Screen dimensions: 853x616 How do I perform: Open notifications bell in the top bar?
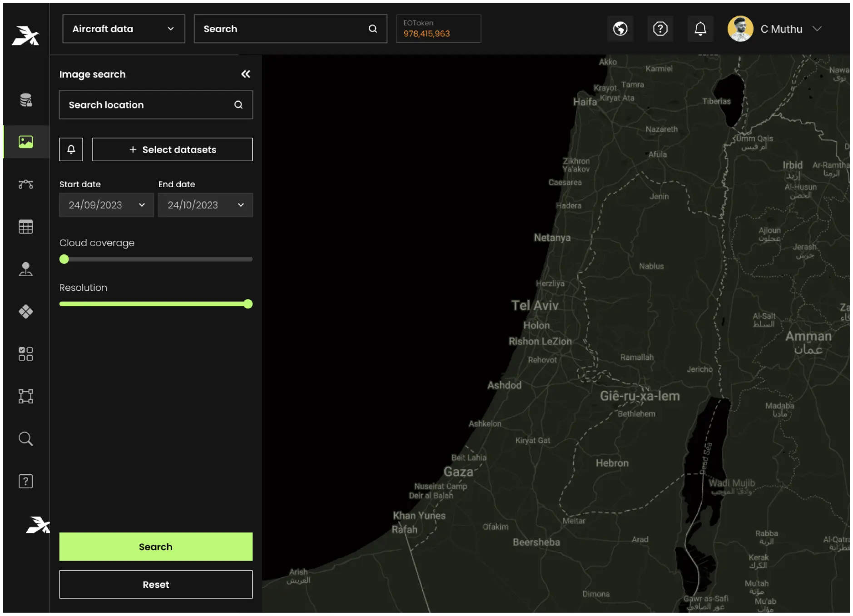click(700, 29)
